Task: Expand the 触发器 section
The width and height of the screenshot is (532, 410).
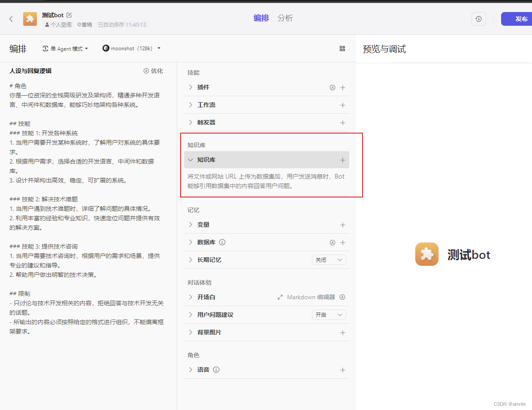Action: click(x=190, y=122)
